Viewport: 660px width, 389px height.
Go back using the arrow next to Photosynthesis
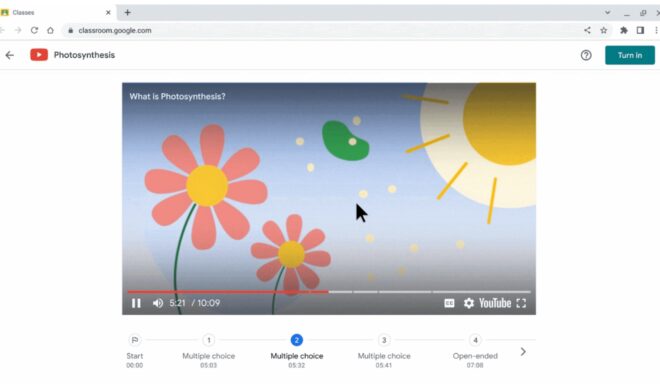click(x=10, y=55)
